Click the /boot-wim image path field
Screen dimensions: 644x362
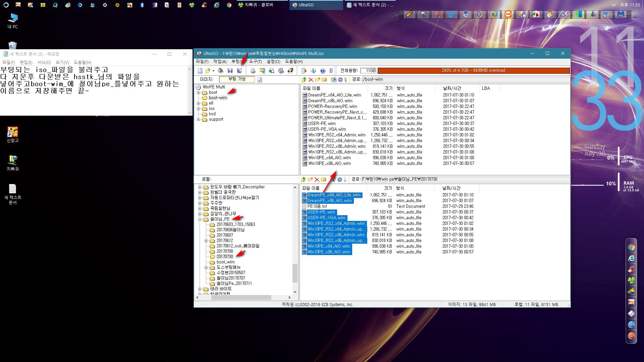tap(466, 80)
